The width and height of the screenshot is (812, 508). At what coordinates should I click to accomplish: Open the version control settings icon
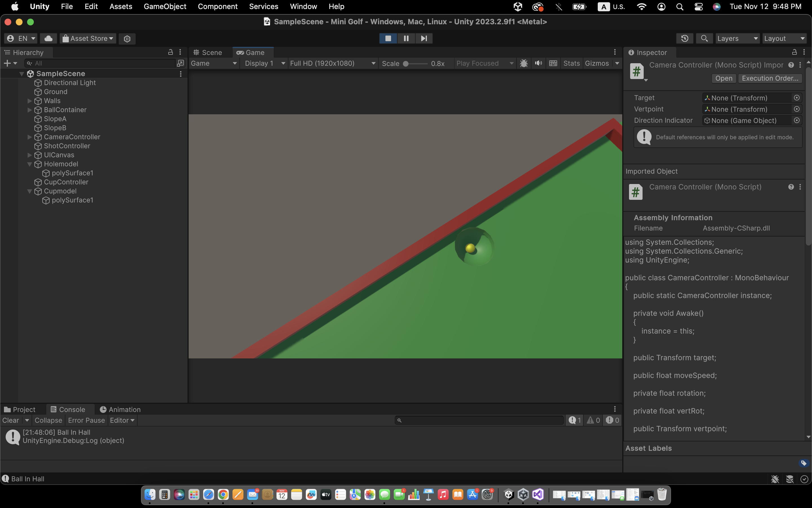coord(127,39)
